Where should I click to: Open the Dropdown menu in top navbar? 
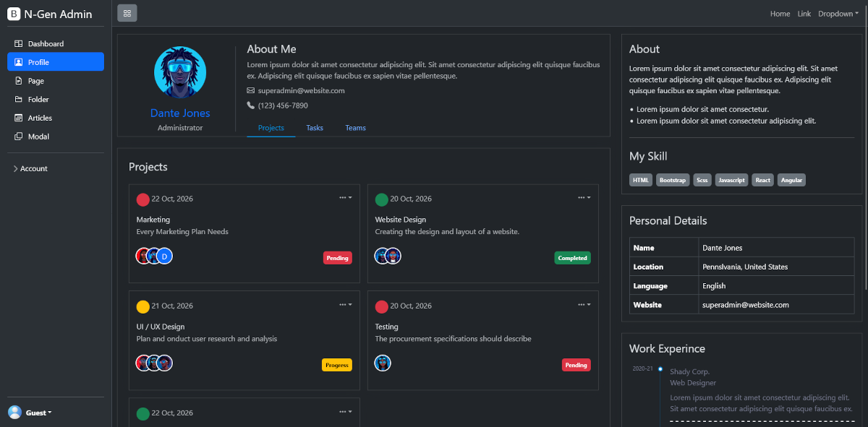838,14
